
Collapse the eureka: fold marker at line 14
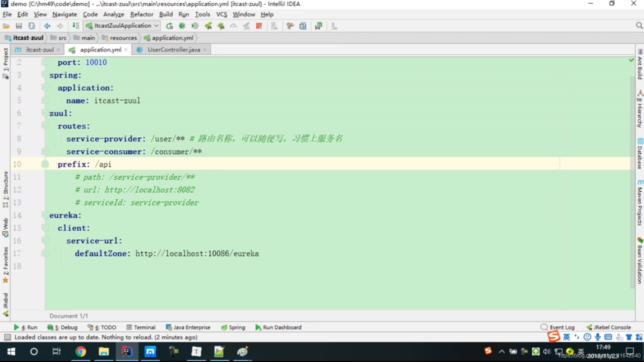[x=45, y=215]
